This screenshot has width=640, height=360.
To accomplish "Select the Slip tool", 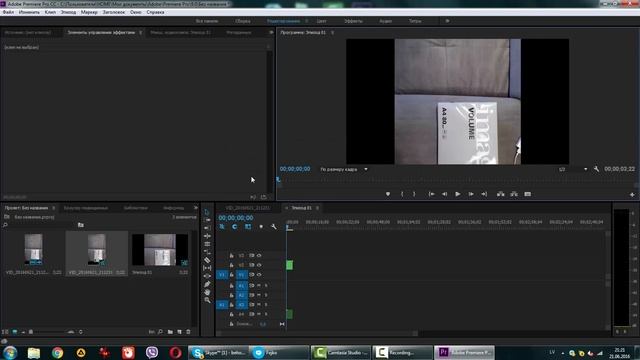I will 207,268.
